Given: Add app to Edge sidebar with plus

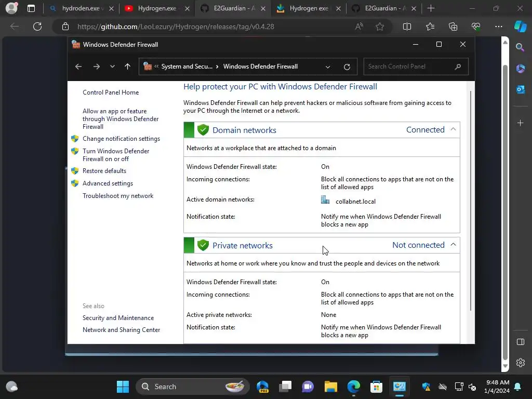Looking at the screenshot, I should tap(521, 123).
